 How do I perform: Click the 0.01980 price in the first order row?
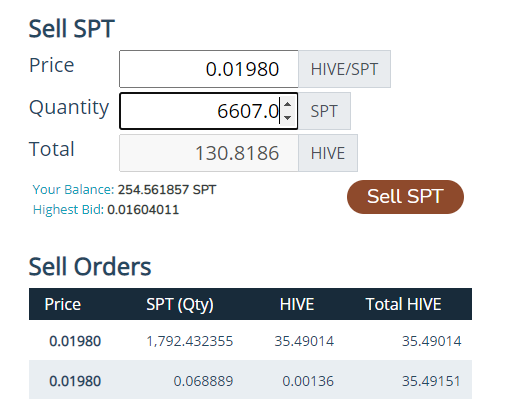click(75, 341)
